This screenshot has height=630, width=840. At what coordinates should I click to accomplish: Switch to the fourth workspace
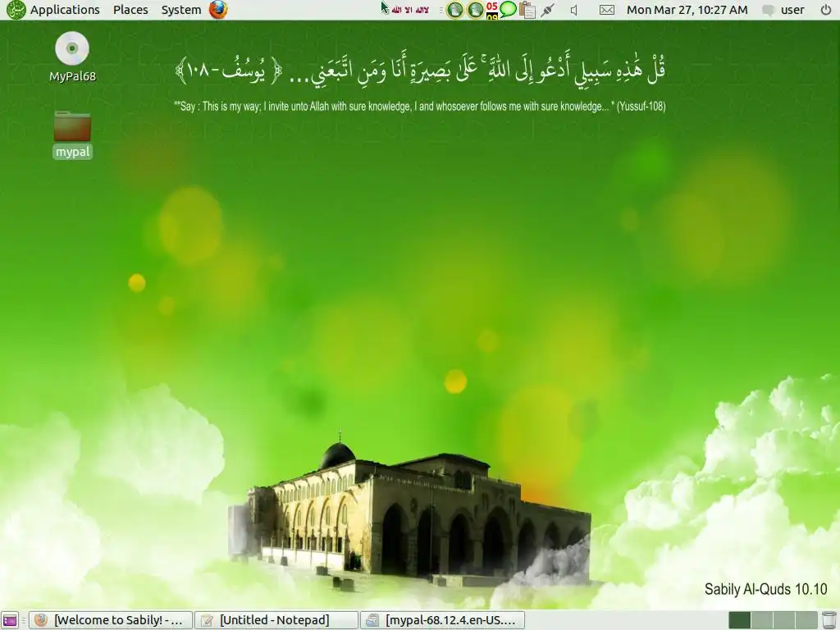click(806, 620)
